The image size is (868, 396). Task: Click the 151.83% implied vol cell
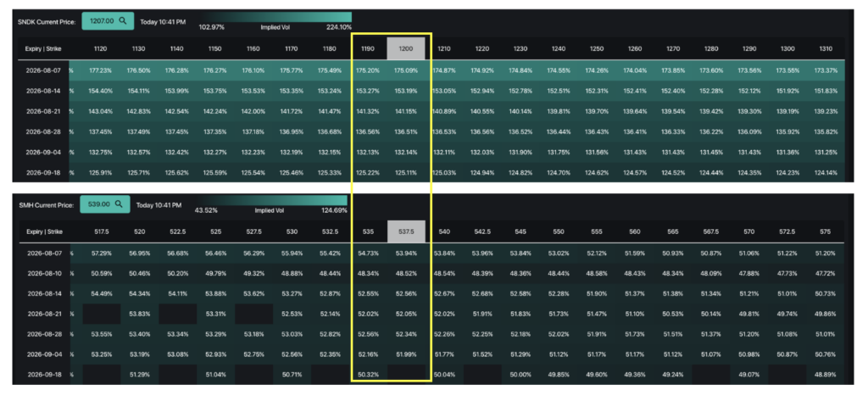pyautogui.click(x=826, y=91)
